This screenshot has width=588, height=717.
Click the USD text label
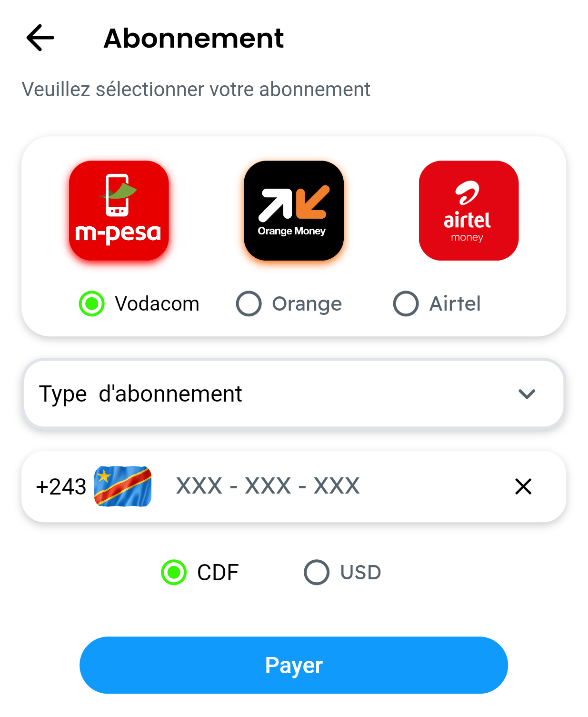coord(360,572)
